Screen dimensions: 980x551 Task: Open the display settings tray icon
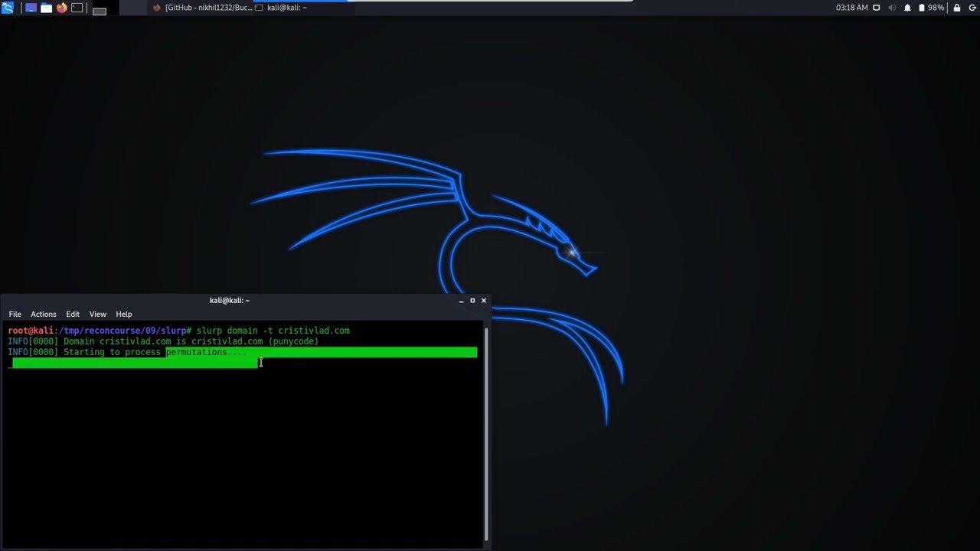pos(877,8)
